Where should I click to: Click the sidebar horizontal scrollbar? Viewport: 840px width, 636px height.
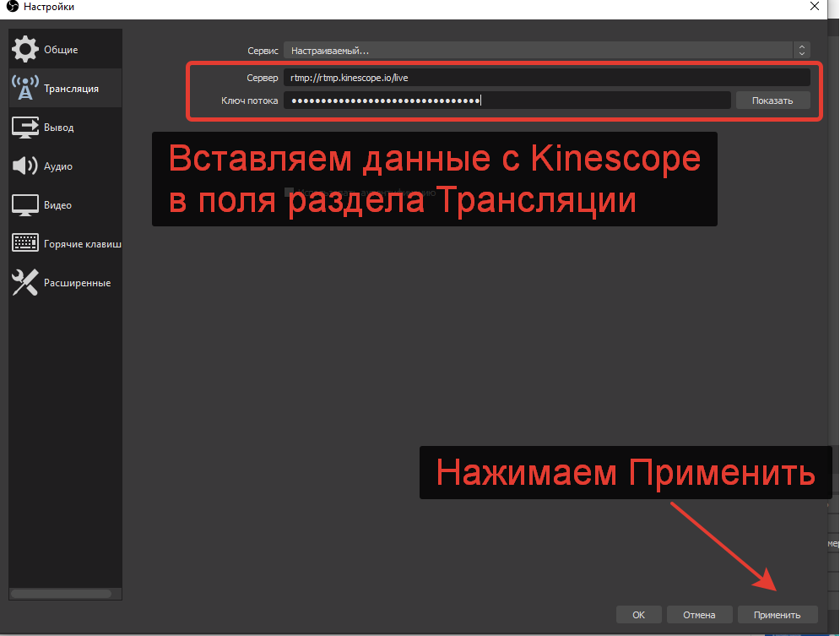click(61, 594)
